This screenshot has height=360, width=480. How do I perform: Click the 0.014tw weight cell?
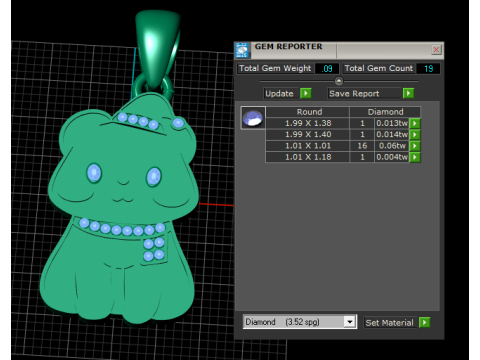pos(392,135)
